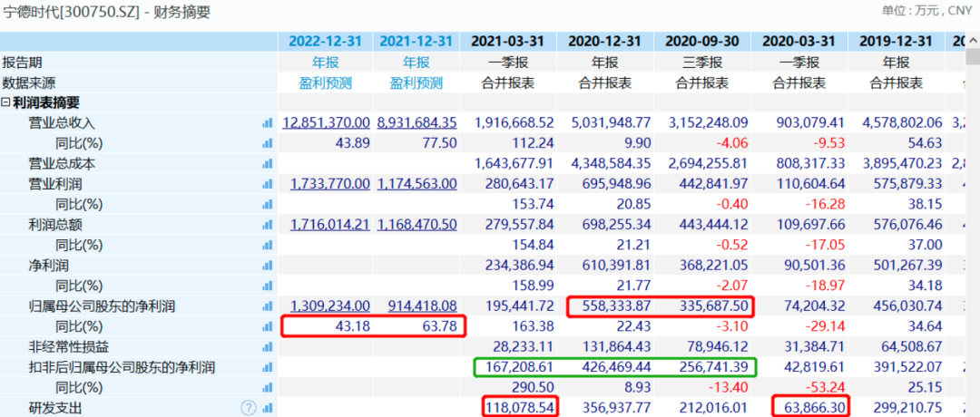Open chart icon for 同比 under 净利润
This screenshot has width=980, height=417.
[268, 286]
